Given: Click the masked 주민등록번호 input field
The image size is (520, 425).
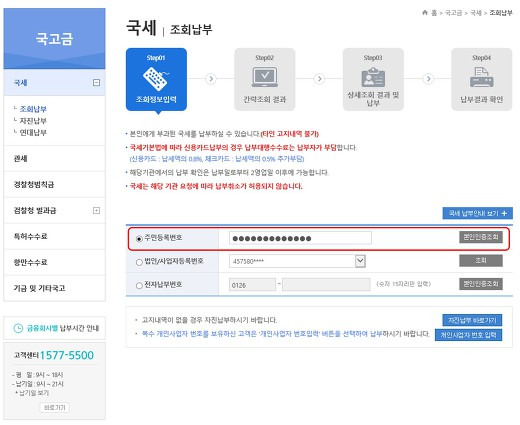Looking at the screenshot, I should point(300,238).
